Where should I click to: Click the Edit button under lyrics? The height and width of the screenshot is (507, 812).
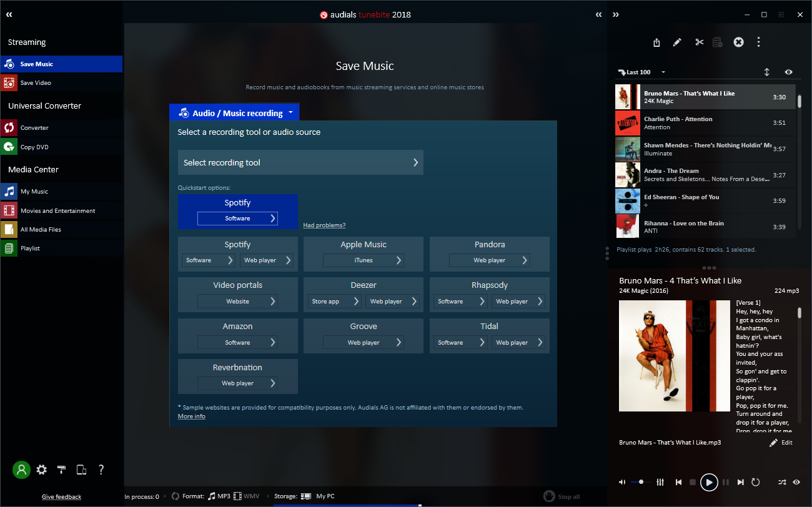(x=781, y=443)
